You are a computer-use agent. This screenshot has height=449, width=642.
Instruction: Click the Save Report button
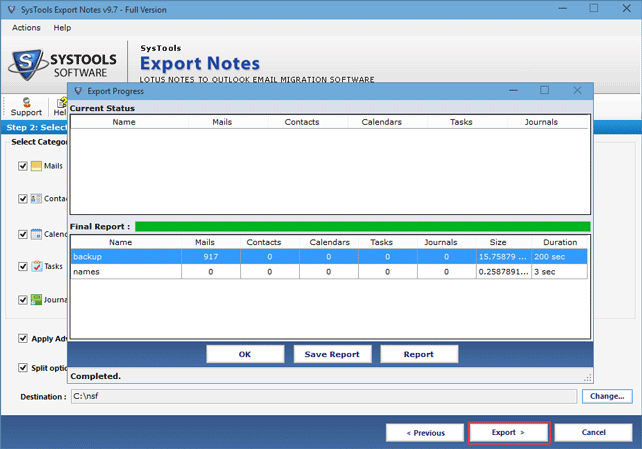333,354
